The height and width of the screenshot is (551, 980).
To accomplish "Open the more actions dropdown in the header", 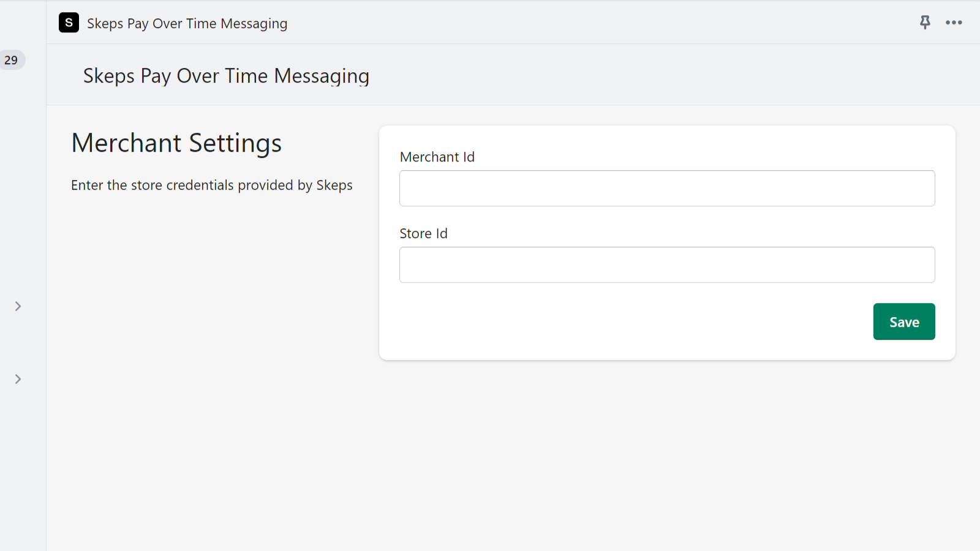I will 954,23.
